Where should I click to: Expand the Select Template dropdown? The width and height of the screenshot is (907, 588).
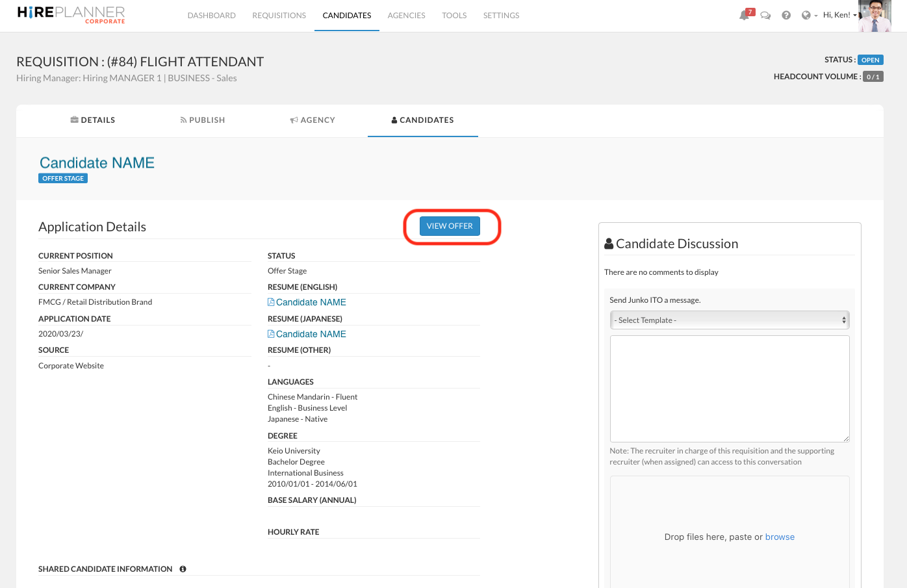click(729, 320)
